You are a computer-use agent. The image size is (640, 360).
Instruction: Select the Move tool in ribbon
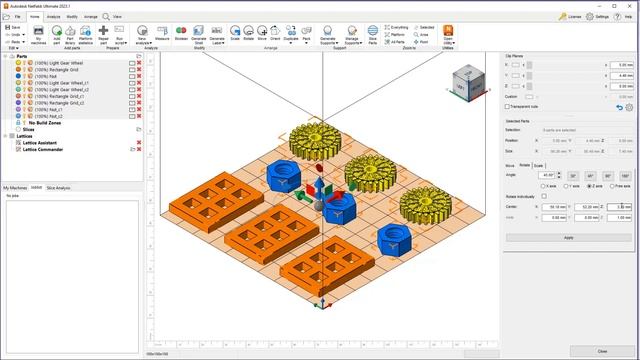pos(262,33)
